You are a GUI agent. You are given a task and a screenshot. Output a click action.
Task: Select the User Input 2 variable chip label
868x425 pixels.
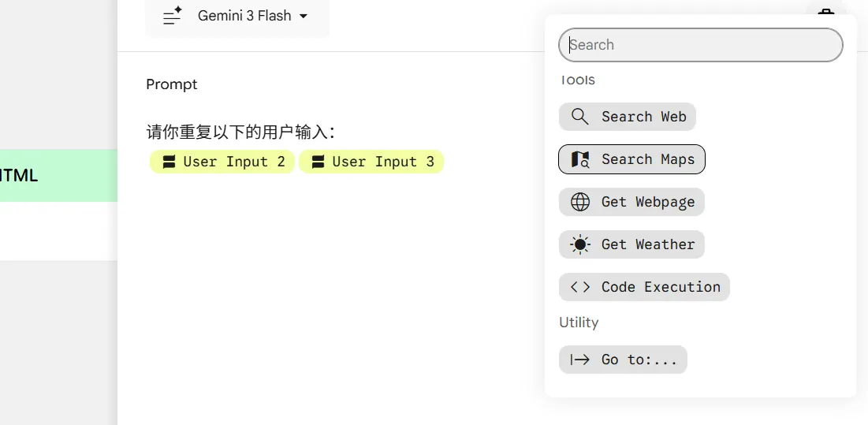(x=234, y=162)
